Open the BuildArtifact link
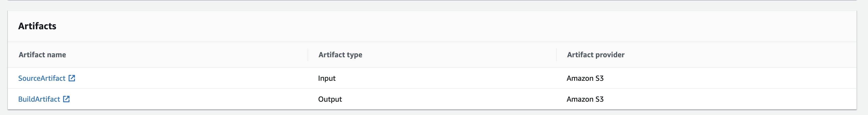This screenshot has width=868, height=115. pos(39,99)
